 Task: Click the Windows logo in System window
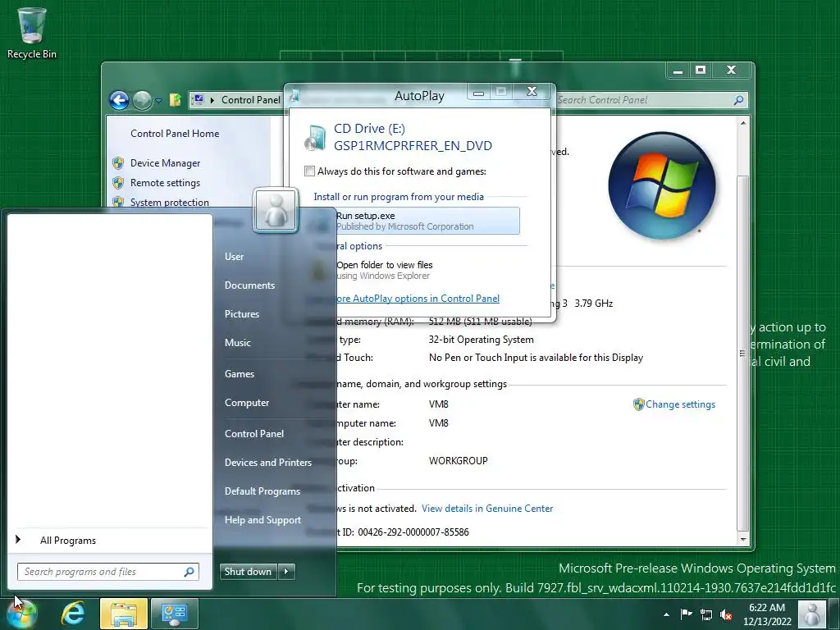(662, 186)
